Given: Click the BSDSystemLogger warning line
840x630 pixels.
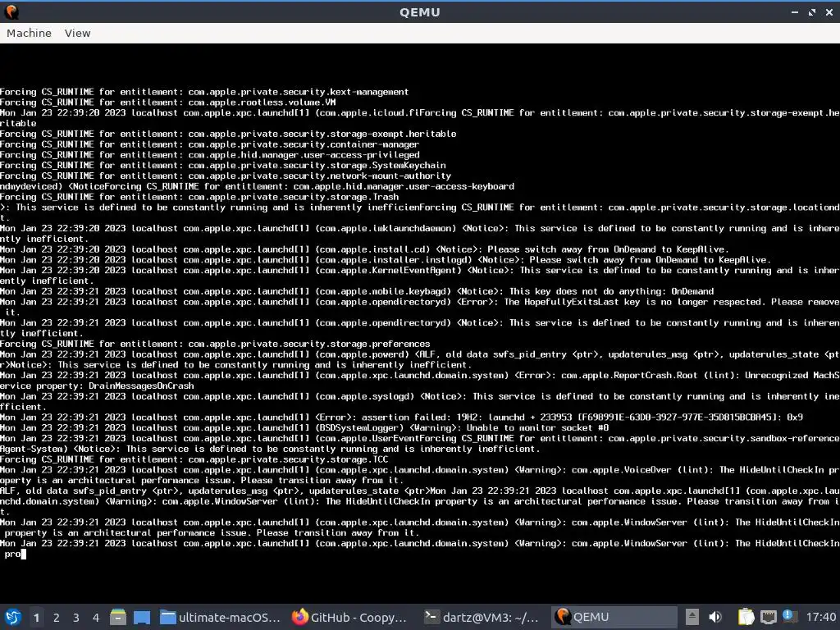Looking at the screenshot, I should [x=304, y=428].
